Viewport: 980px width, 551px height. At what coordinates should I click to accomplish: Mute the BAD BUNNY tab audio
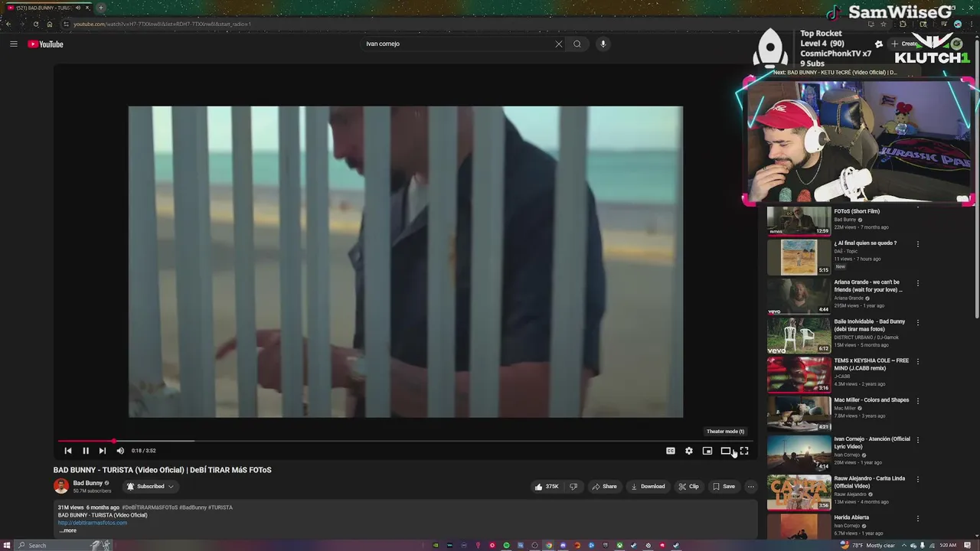77,8
